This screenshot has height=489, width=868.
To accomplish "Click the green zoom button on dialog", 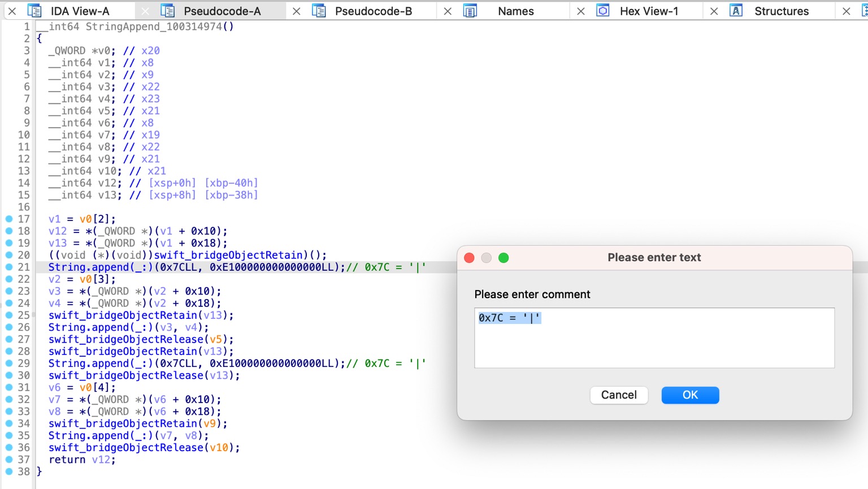I will (504, 258).
